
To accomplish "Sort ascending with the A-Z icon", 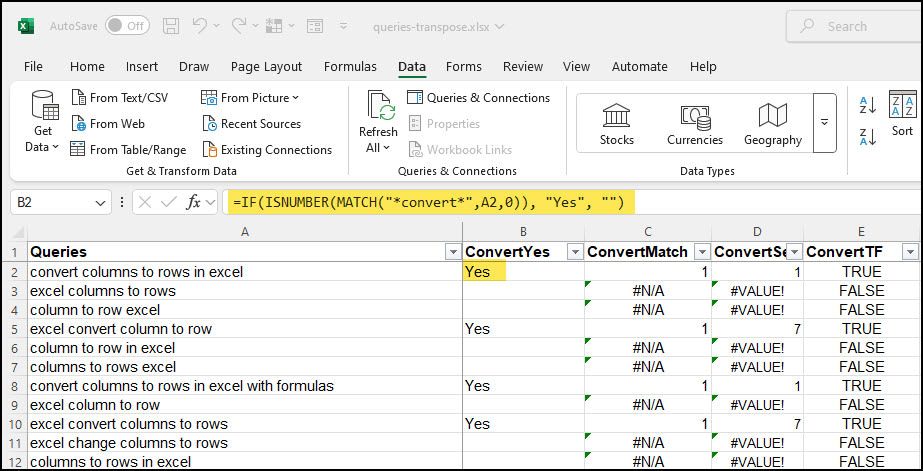I will [x=868, y=105].
